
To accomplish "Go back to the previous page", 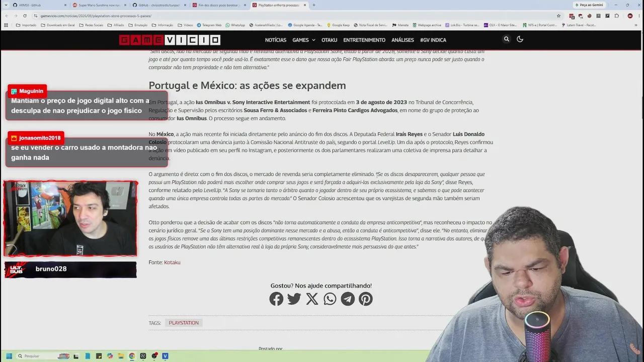I will (7, 16).
